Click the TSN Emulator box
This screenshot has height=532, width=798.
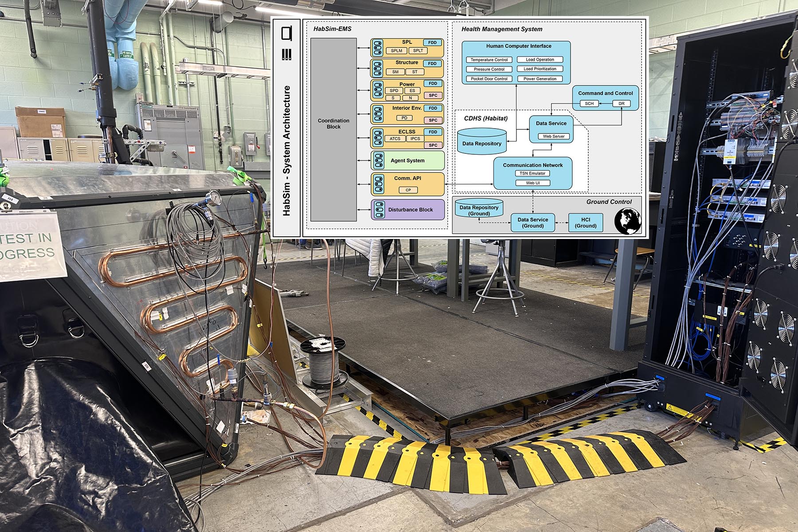[532, 173]
